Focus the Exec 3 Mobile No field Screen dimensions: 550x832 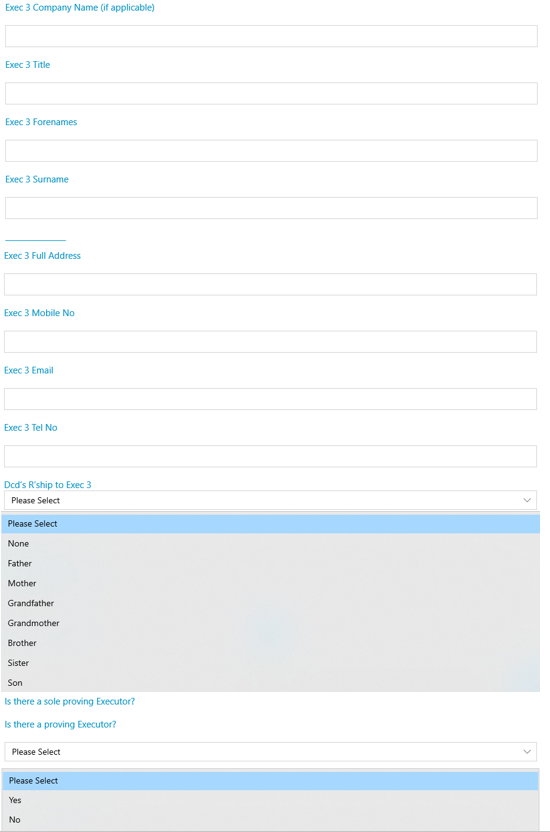tap(270, 342)
